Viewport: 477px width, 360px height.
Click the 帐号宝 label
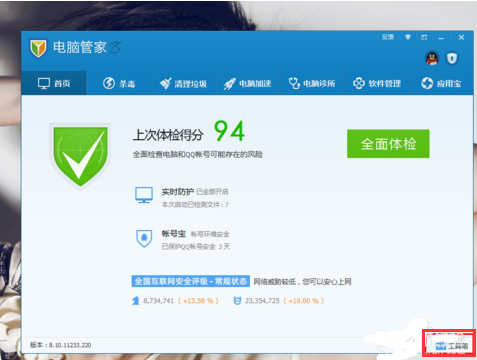pos(173,234)
